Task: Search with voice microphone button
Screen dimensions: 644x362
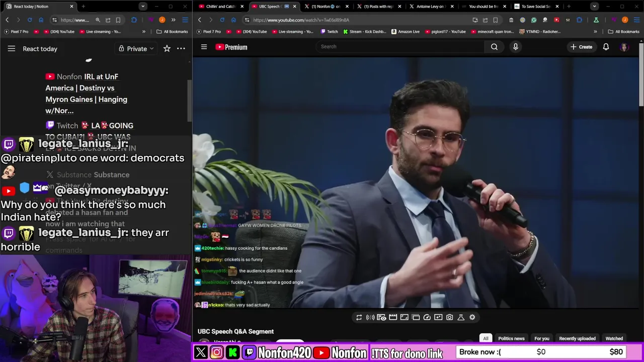Action: [515, 47]
